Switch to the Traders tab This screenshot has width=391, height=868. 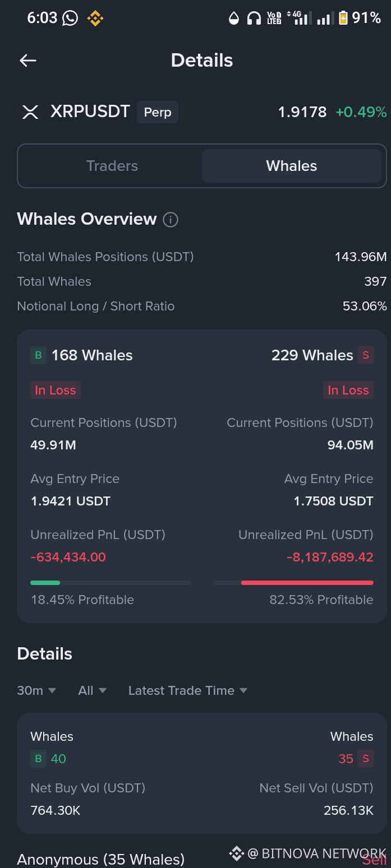coord(112,166)
